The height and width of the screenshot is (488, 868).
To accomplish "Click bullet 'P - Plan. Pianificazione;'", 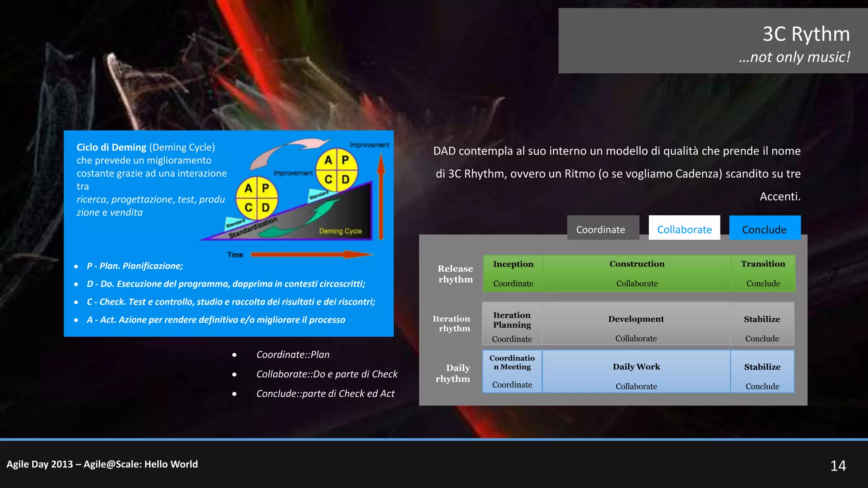I will pos(135,266).
